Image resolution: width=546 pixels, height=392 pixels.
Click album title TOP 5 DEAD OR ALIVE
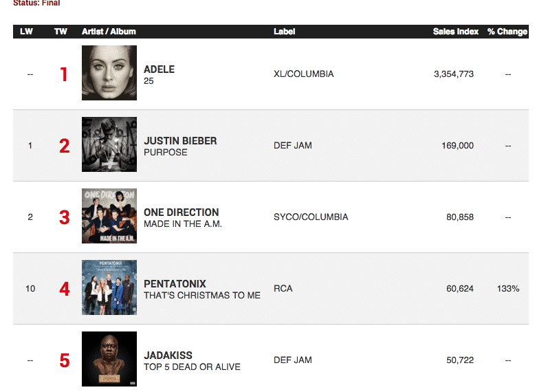pos(192,367)
